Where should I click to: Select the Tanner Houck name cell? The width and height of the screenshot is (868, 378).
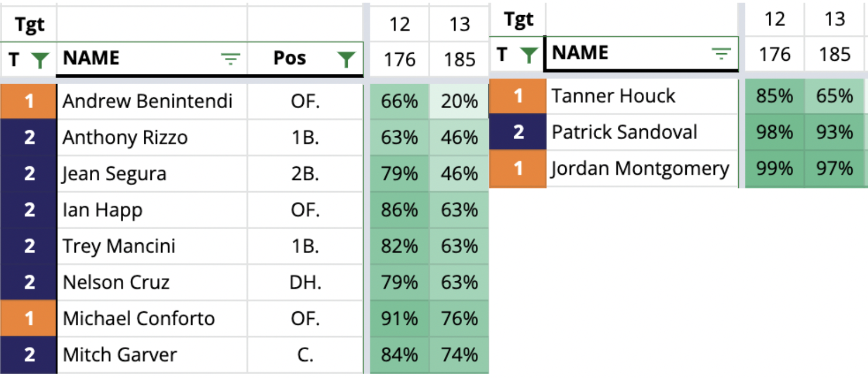click(642, 96)
